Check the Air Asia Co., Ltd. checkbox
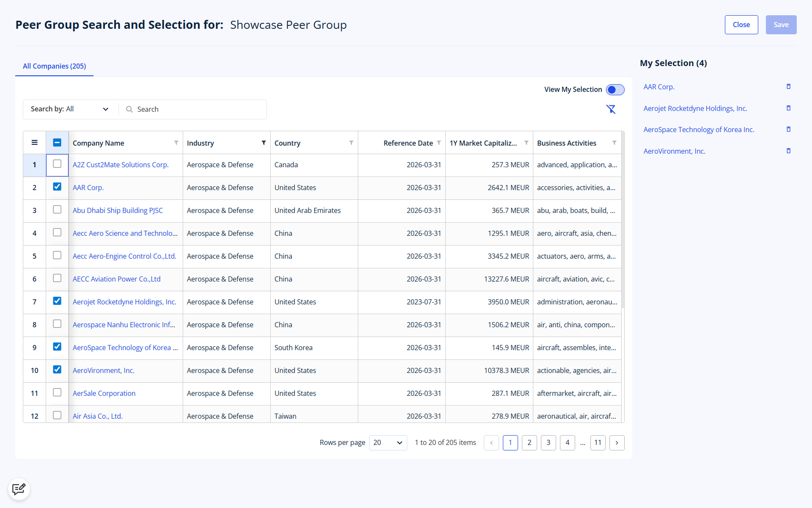This screenshot has height=508, width=812. [57, 415]
